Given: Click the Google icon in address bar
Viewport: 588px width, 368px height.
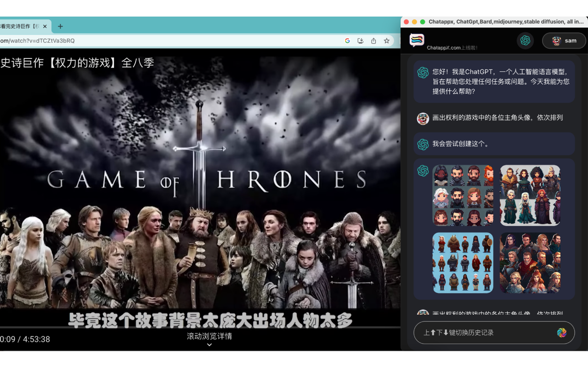Looking at the screenshot, I should click(x=347, y=41).
